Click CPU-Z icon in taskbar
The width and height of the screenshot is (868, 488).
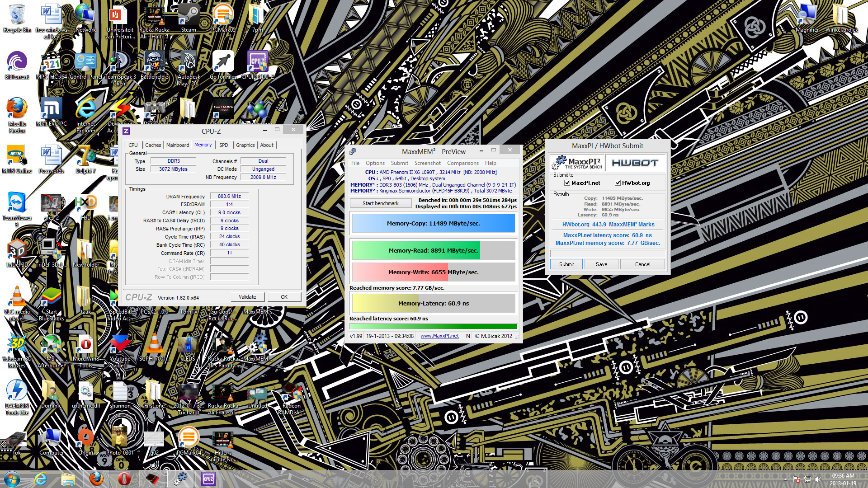[208, 479]
